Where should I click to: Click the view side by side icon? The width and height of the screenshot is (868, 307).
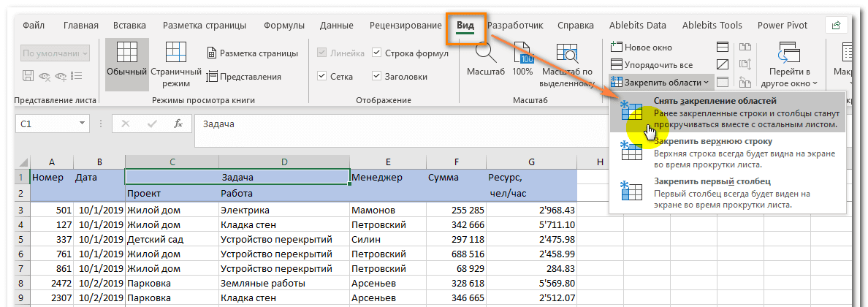tap(745, 47)
